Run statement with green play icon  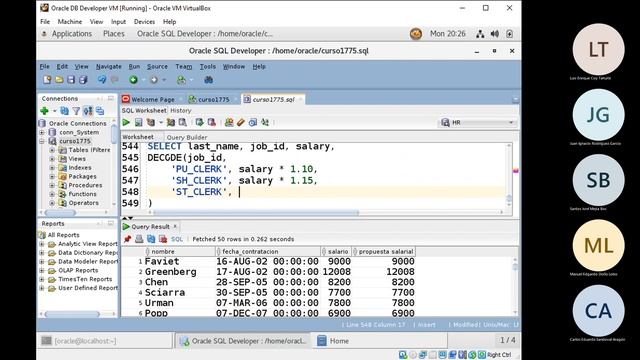(126, 122)
